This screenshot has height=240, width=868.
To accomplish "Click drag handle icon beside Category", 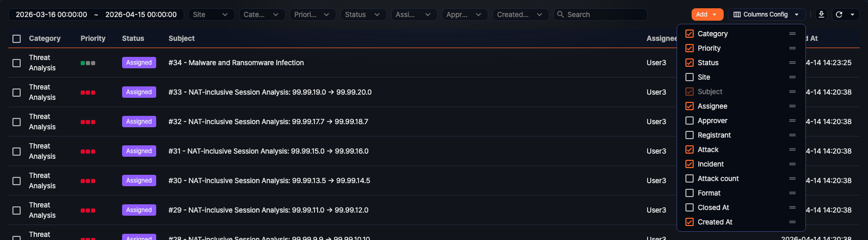I will pos(792,34).
